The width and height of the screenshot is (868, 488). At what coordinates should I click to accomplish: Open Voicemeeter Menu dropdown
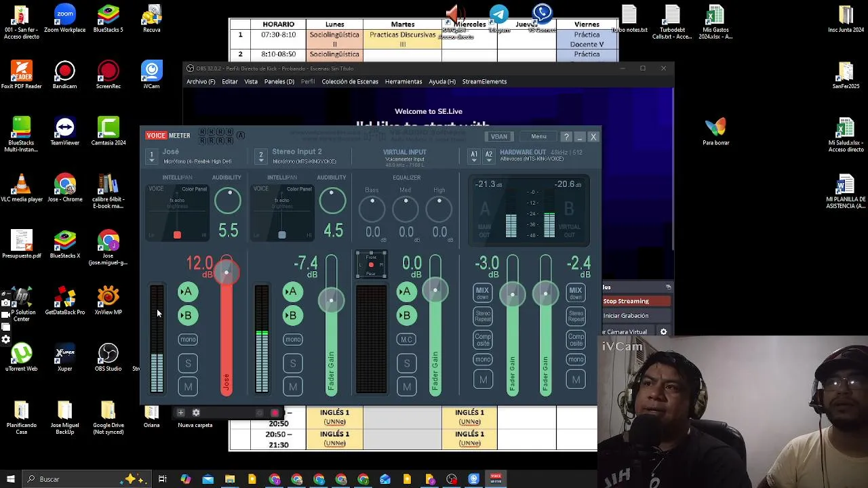[538, 137]
